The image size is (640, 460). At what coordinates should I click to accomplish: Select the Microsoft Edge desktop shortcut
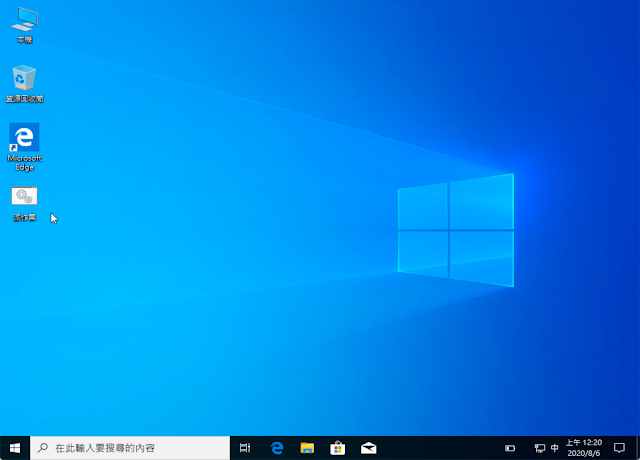pos(24,147)
